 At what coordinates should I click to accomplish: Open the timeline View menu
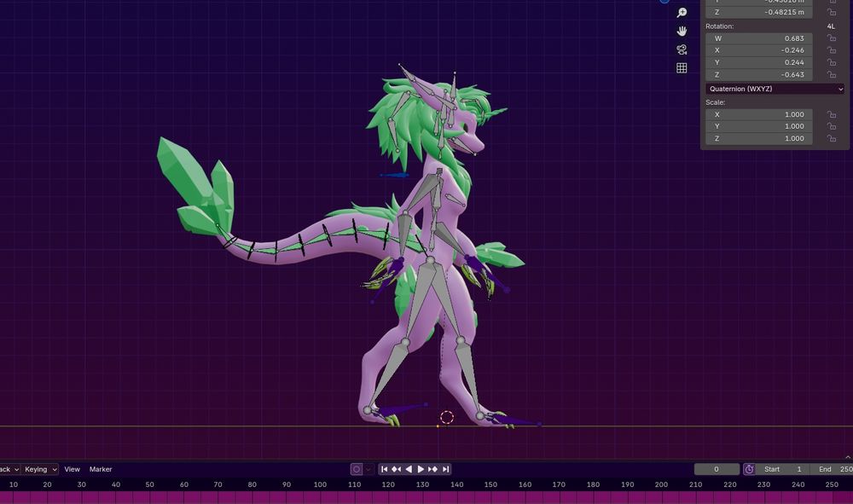point(72,469)
